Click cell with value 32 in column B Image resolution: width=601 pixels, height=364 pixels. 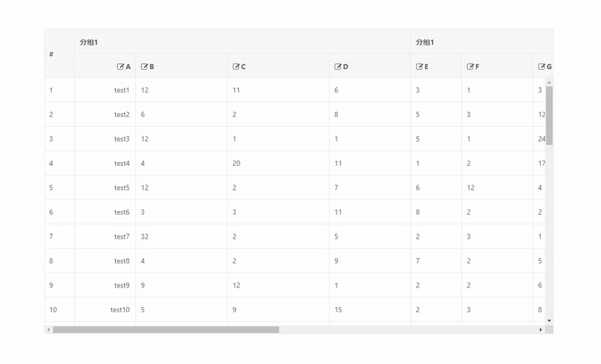pos(181,236)
